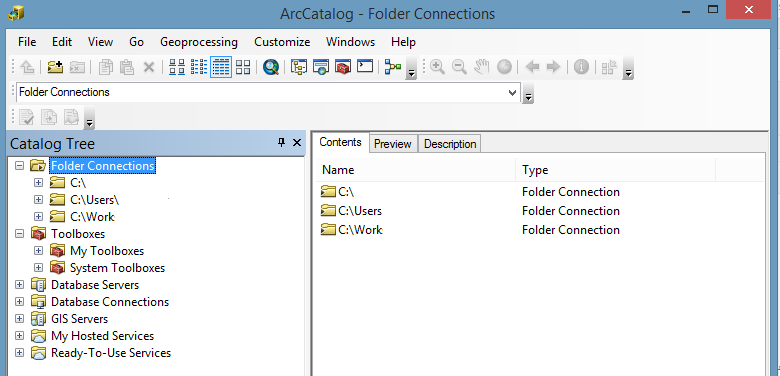The image size is (780, 376).
Task: Click the Up One Level toolbar icon
Action: tap(27, 67)
